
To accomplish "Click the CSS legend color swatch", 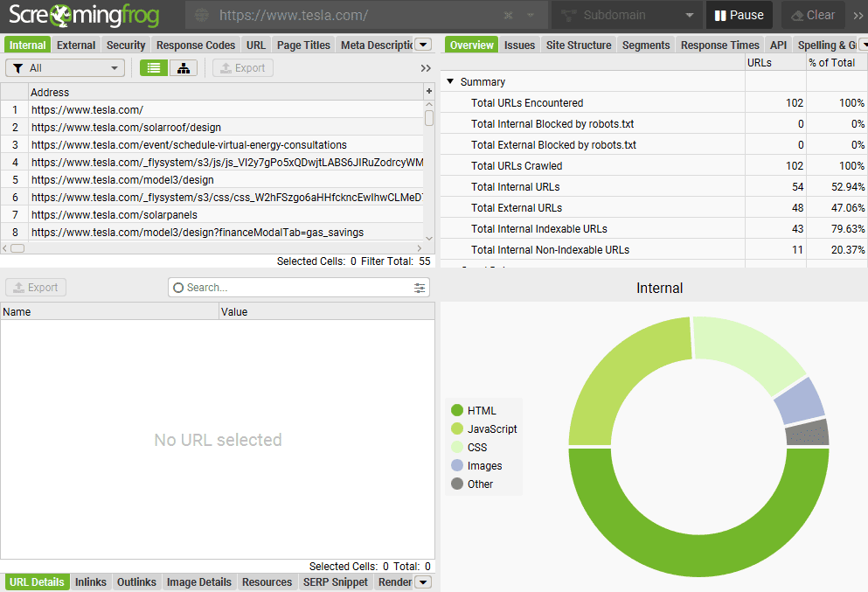I will tap(457, 447).
